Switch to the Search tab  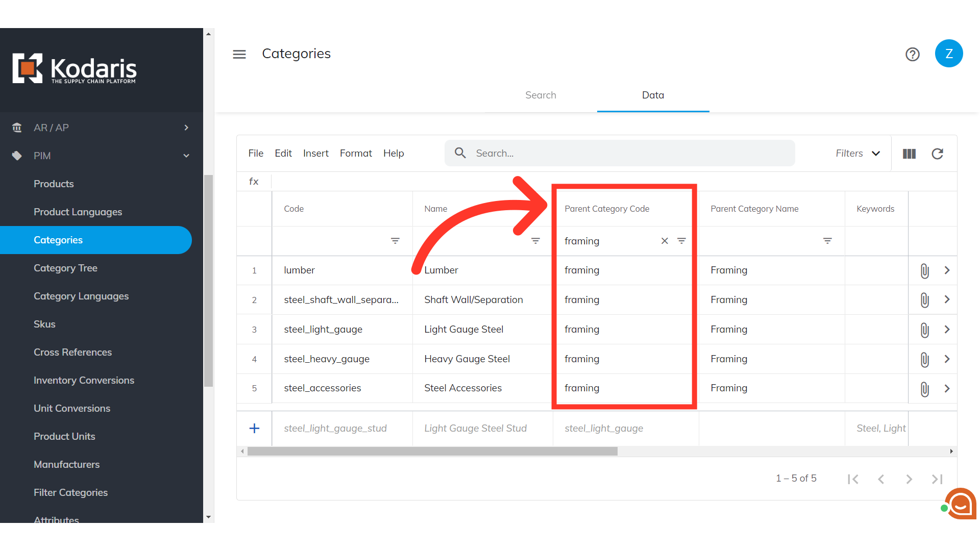tap(541, 95)
